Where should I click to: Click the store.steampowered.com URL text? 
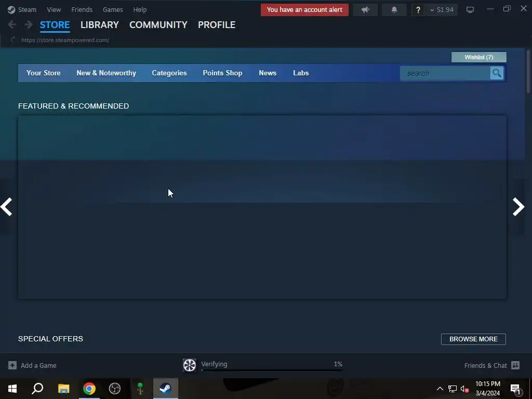tap(65, 40)
